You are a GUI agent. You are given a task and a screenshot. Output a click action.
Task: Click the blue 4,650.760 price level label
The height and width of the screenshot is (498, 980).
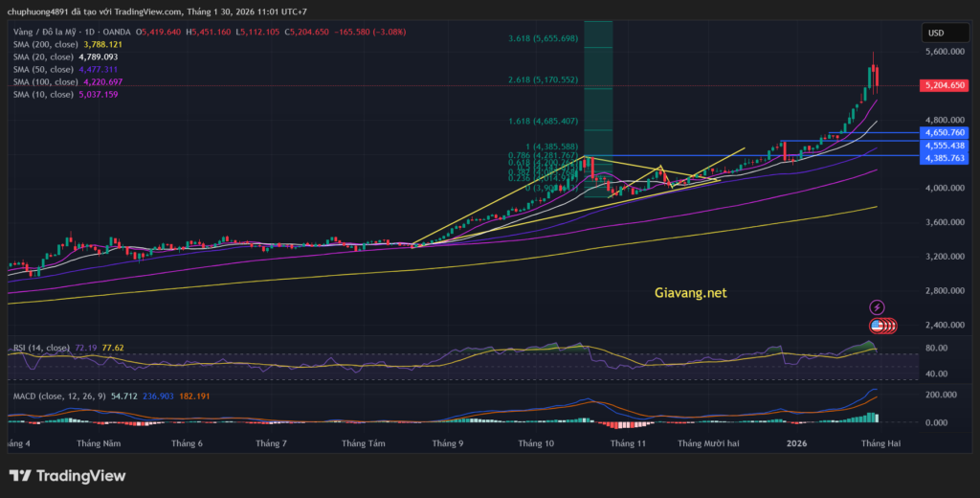click(x=944, y=132)
